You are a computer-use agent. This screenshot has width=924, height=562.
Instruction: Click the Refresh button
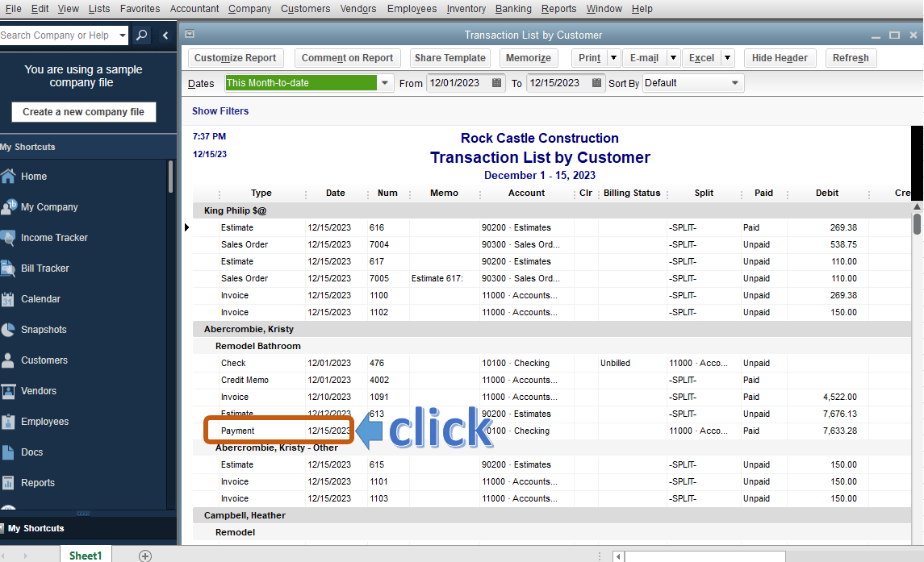[851, 58]
